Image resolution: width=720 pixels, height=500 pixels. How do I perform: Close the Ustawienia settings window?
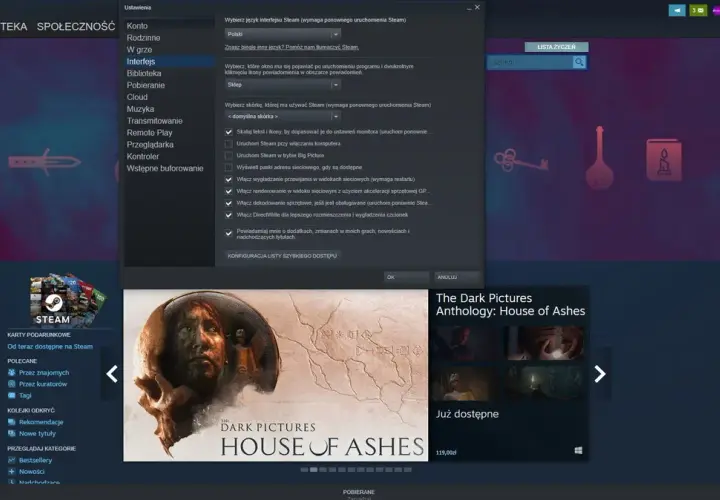pyautogui.click(x=477, y=7)
